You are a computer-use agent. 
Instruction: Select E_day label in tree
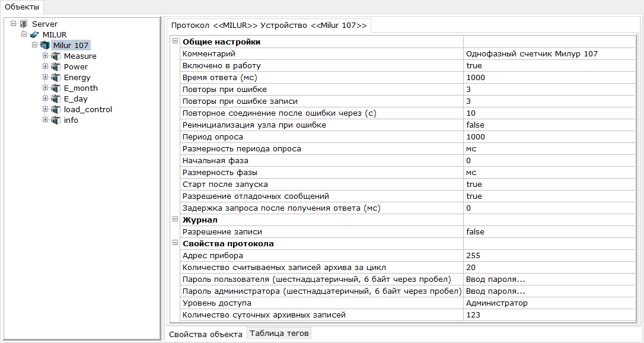coord(75,99)
